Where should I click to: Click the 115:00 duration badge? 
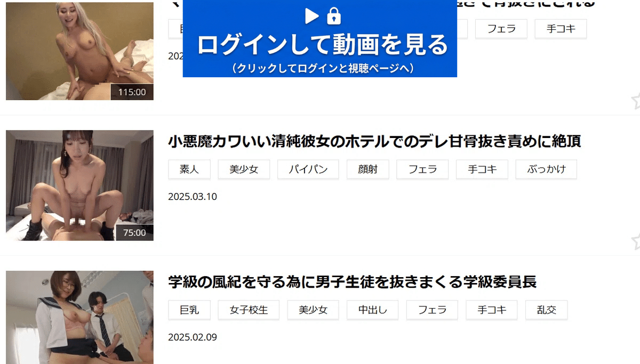(132, 92)
